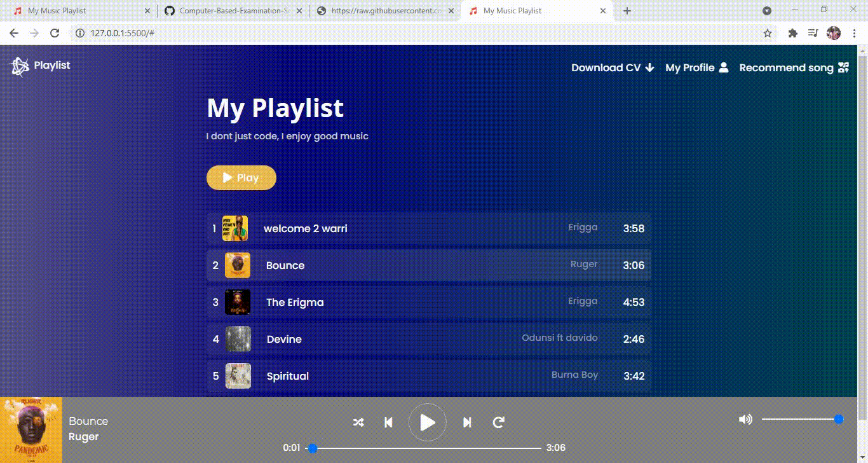Click The Erigma album thumbnail
This screenshot has height=463, width=868.
tap(238, 302)
